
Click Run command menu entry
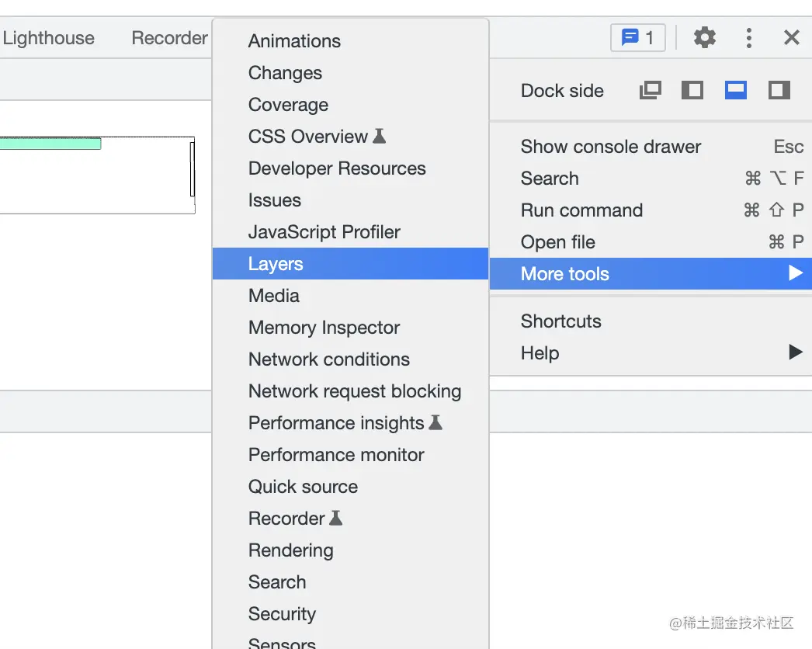pyautogui.click(x=581, y=210)
